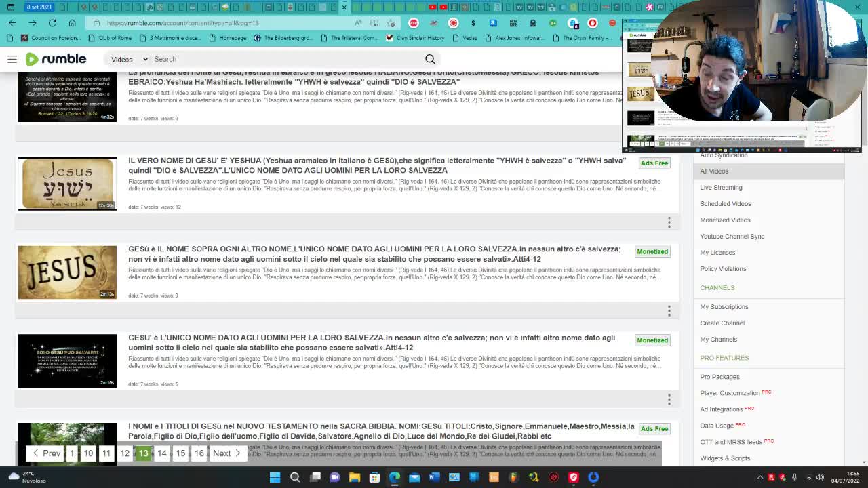Open the golden 'JESUS' video thumbnail
The image size is (868, 488).
(67, 272)
